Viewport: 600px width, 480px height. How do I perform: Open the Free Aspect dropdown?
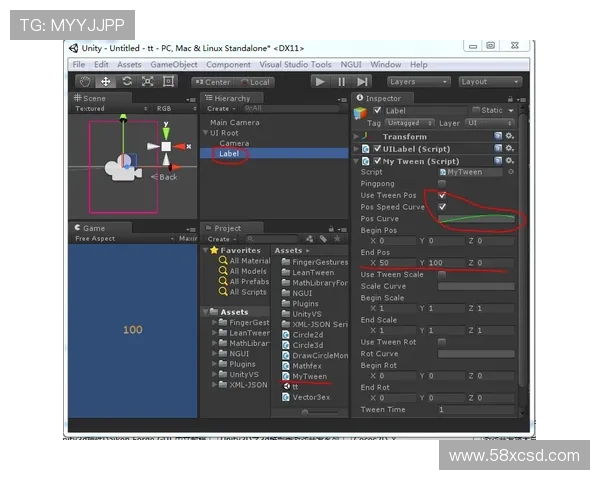click(123, 239)
